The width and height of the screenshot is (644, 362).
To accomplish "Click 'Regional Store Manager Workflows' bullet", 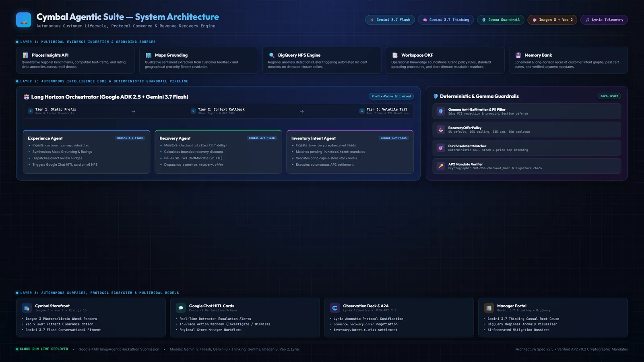I will (x=211, y=330).
